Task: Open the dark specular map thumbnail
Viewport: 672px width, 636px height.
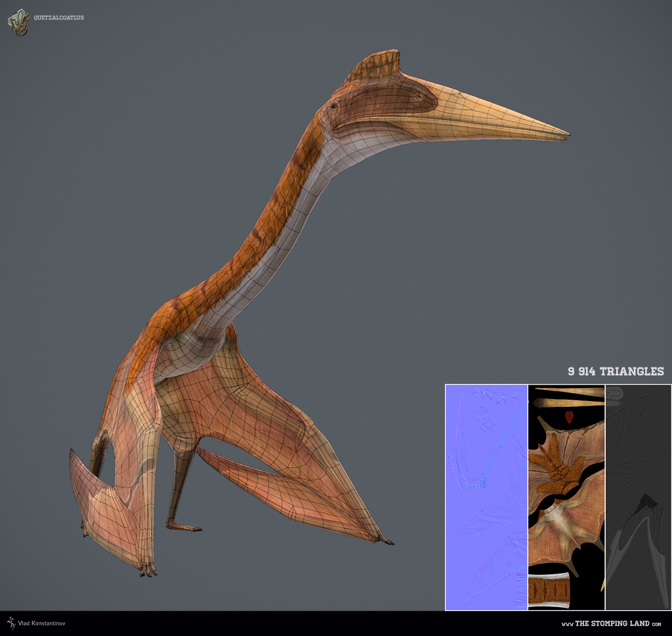Action: pos(638,497)
